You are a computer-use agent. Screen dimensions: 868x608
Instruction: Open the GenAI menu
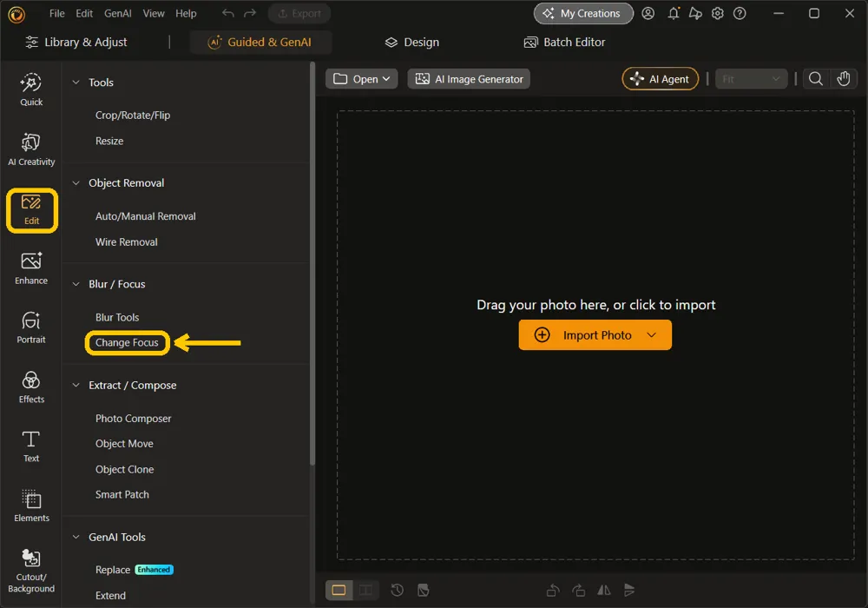(x=118, y=13)
